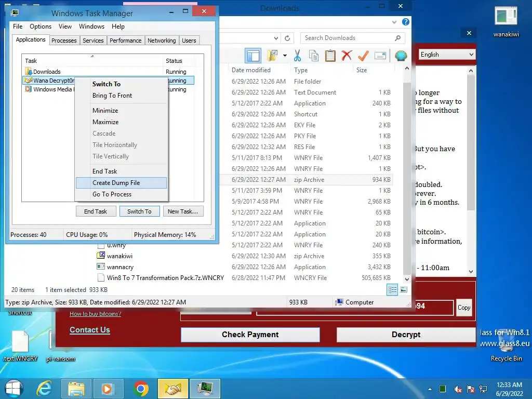Show hidden tray icons arrow
The image size is (532, 399).
tap(430, 389)
